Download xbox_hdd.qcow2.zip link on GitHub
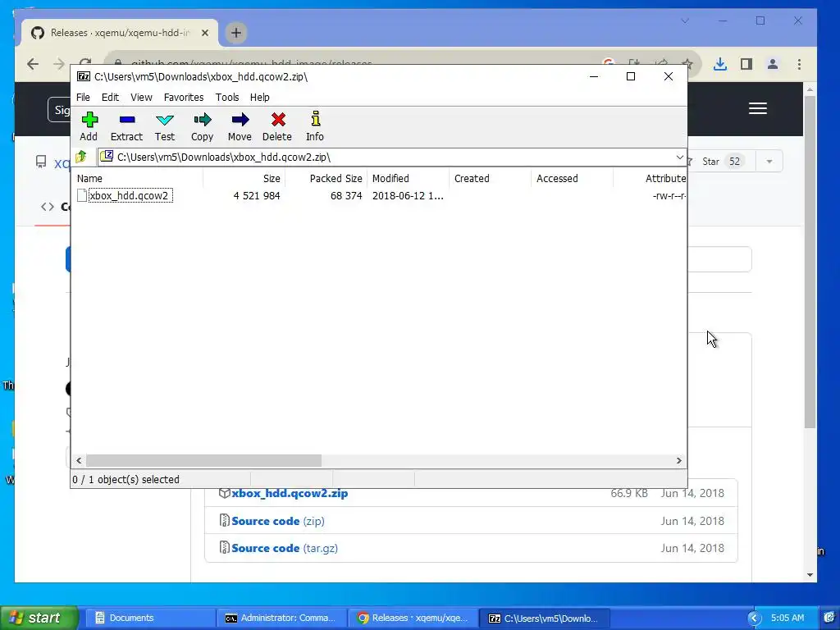840x630 pixels. [290, 493]
